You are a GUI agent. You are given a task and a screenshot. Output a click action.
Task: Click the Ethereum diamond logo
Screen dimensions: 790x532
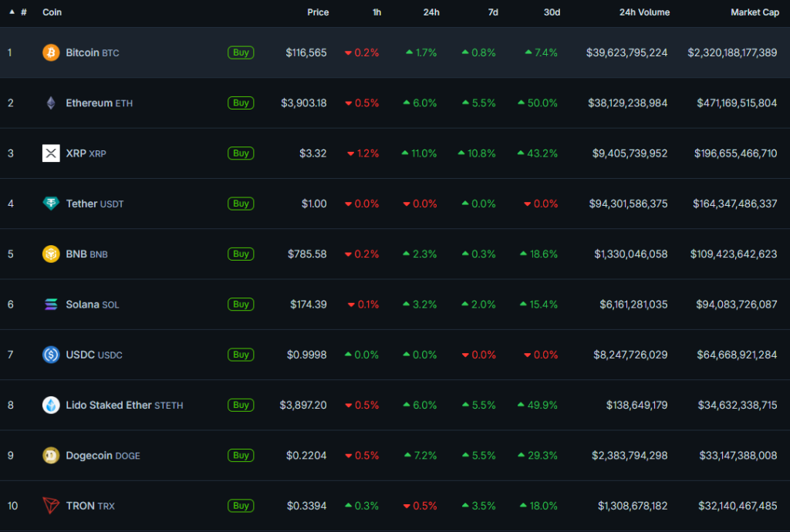click(49, 102)
